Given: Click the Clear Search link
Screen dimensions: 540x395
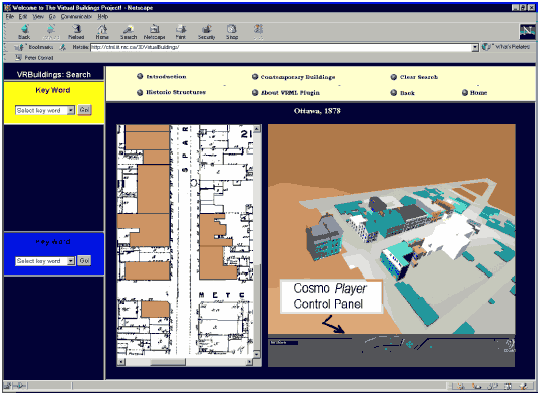Looking at the screenshot, I should pyautogui.click(x=419, y=77).
